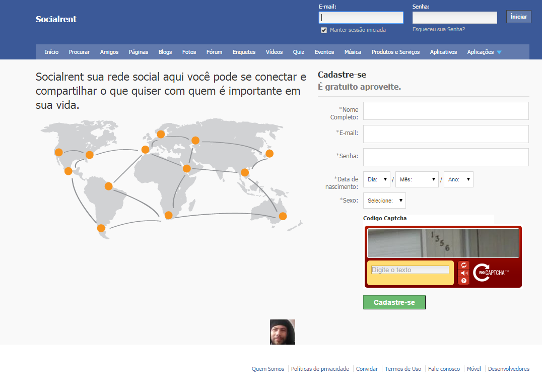The width and height of the screenshot is (542, 392).
Task: Open the reCAPTCHA help icon
Action: click(464, 281)
